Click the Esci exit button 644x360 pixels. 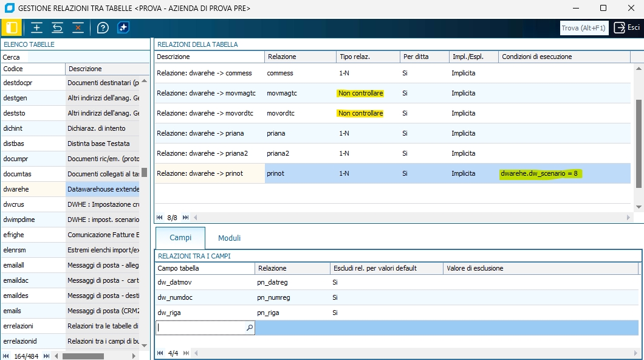tap(627, 27)
